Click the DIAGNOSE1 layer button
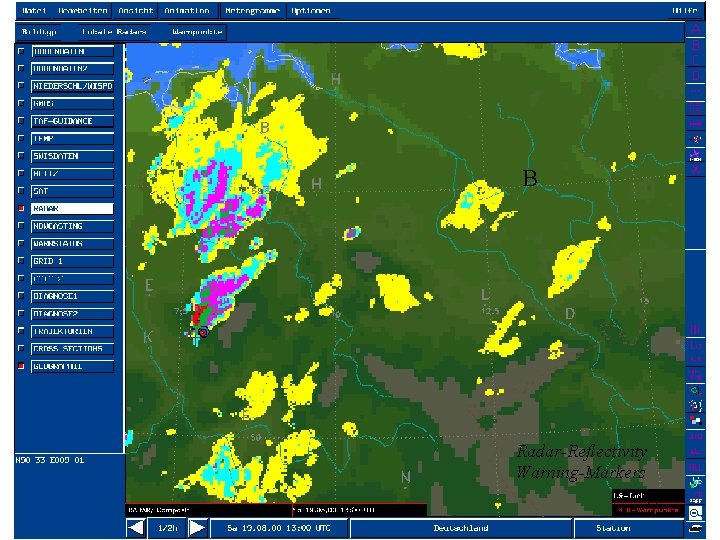 click(x=73, y=296)
